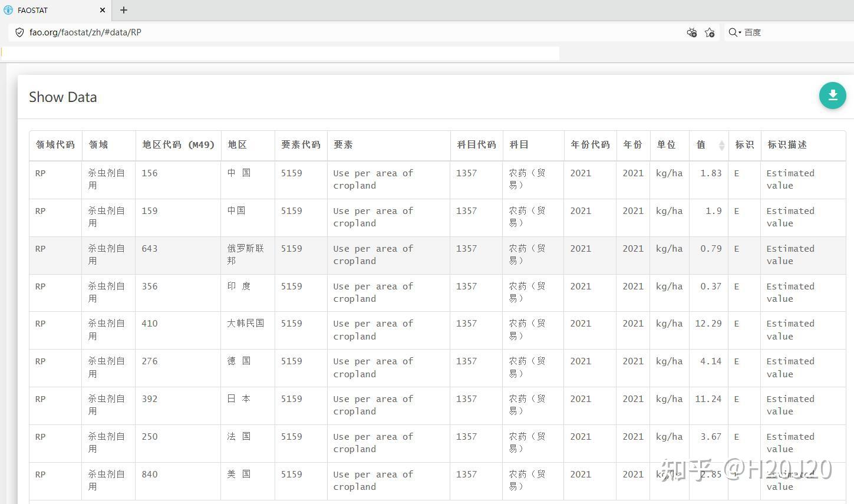The height and width of the screenshot is (504, 854).
Task: Select the 印 度 region cell
Action: [248, 293]
